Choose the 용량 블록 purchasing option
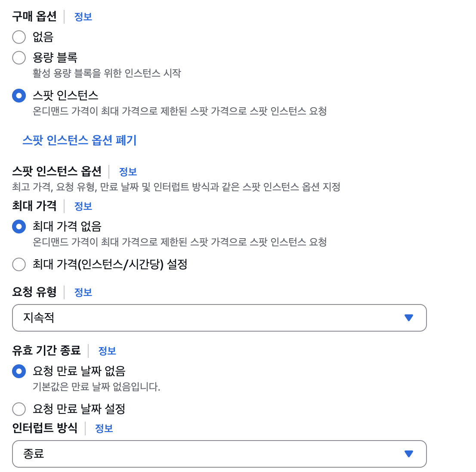This screenshot has height=472, width=476. (x=19, y=58)
